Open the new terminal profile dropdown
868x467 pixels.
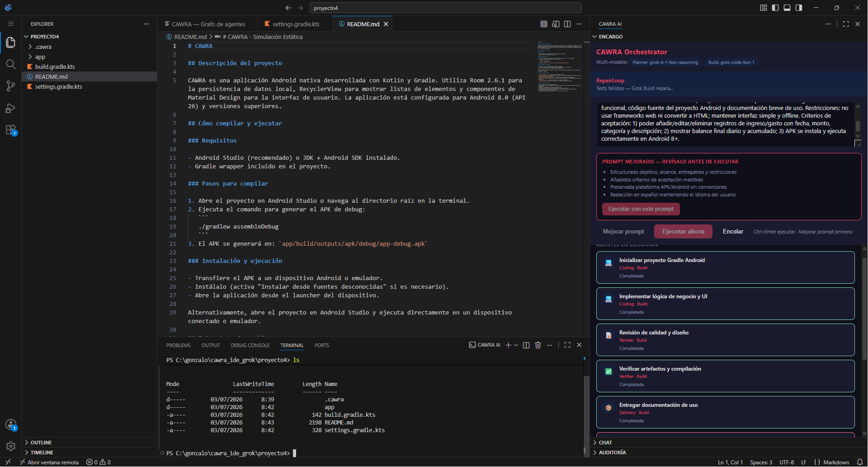coord(516,345)
